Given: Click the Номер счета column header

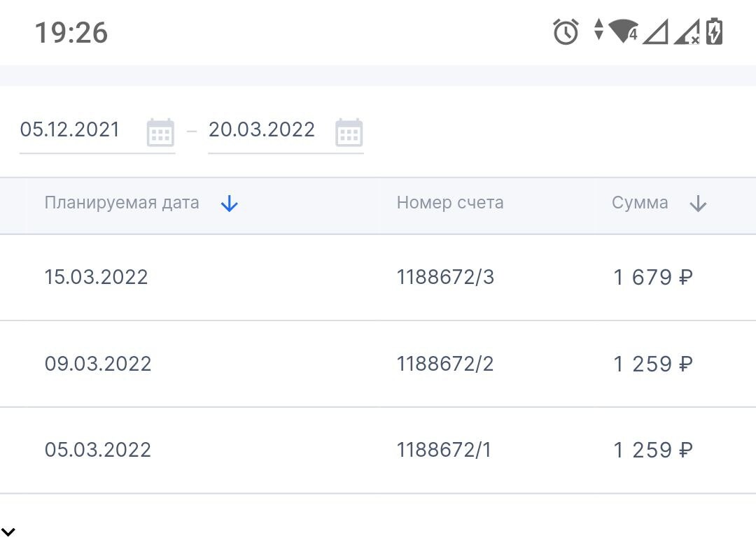Looking at the screenshot, I should click(x=450, y=204).
